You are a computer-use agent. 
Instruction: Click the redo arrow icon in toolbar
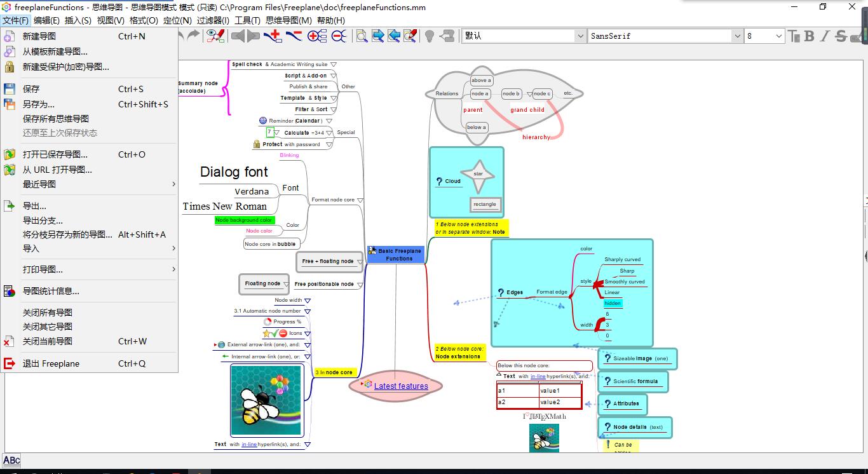(193, 36)
